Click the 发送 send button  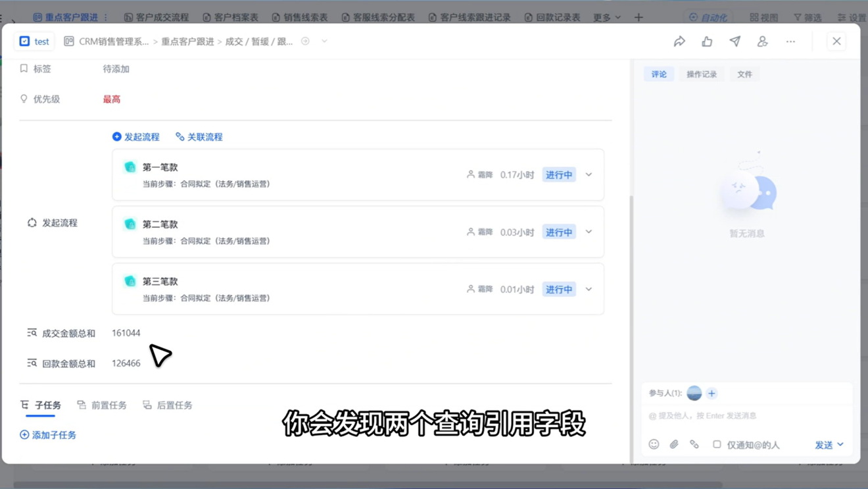coord(824,446)
